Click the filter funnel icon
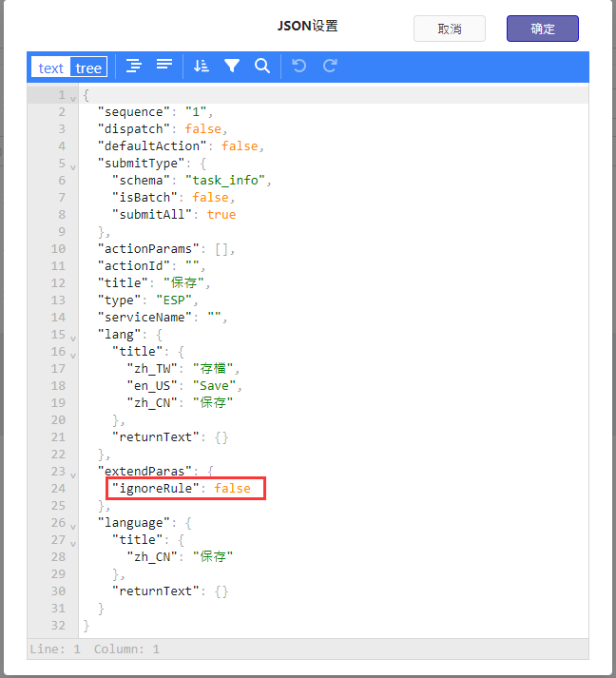The image size is (616, 678). click(x=232, y=67)
